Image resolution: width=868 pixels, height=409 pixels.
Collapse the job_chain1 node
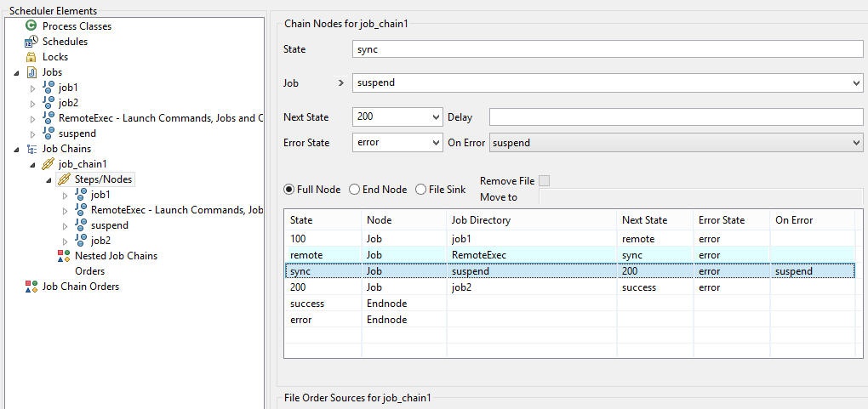click(32, 165)
